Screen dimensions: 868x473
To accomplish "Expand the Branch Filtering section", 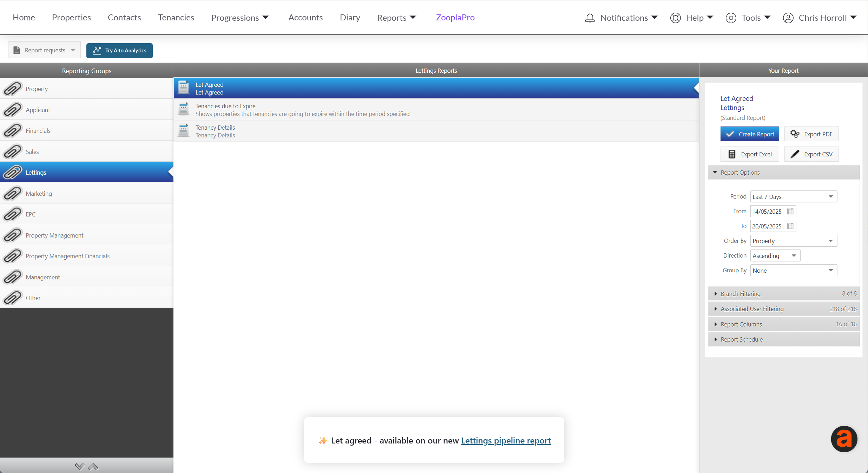I will 784,293.
